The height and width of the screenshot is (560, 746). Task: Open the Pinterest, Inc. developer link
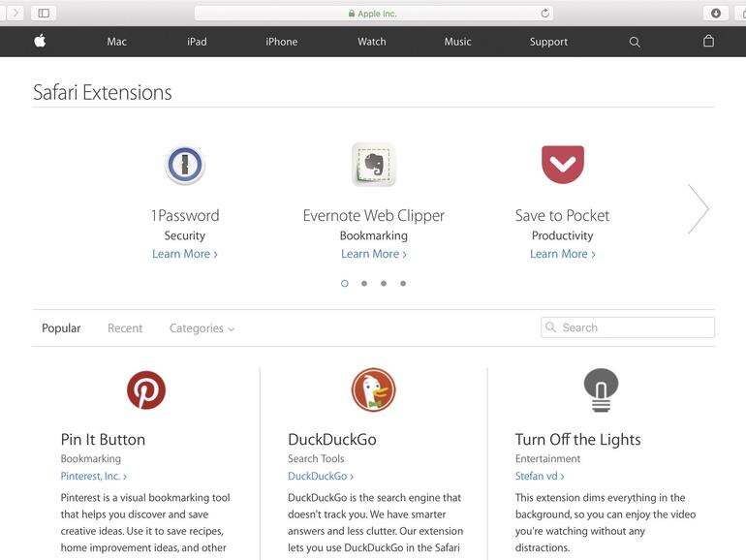click(x=94, y=476)
